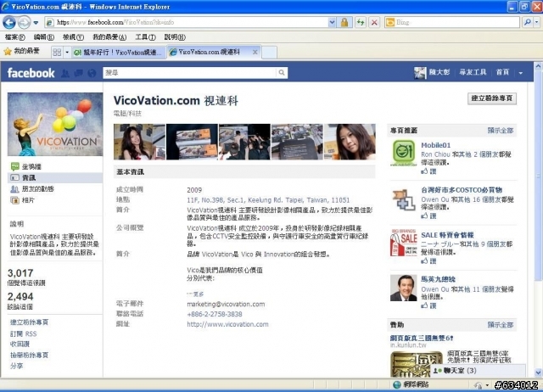The height and width of the screenshot is (392, 543).
Task: Open first photo of woman in strip
Action: tap(139, 142)
